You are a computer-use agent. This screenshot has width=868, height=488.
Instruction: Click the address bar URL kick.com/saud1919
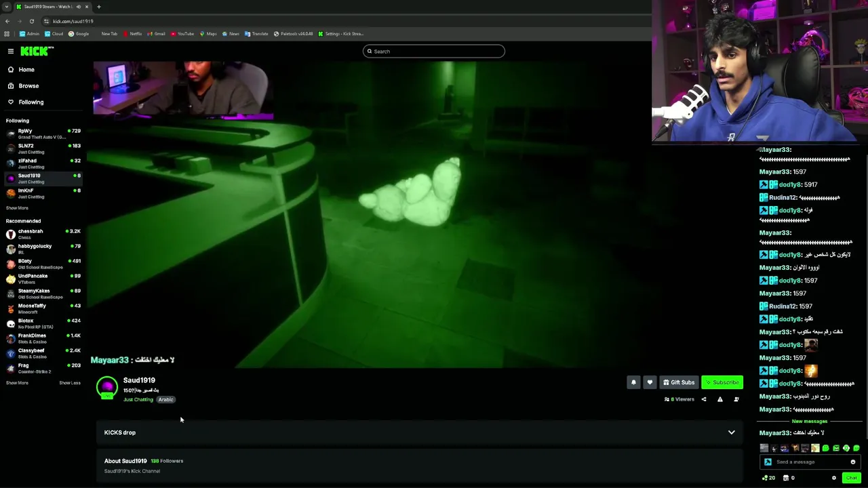point(73,21)
